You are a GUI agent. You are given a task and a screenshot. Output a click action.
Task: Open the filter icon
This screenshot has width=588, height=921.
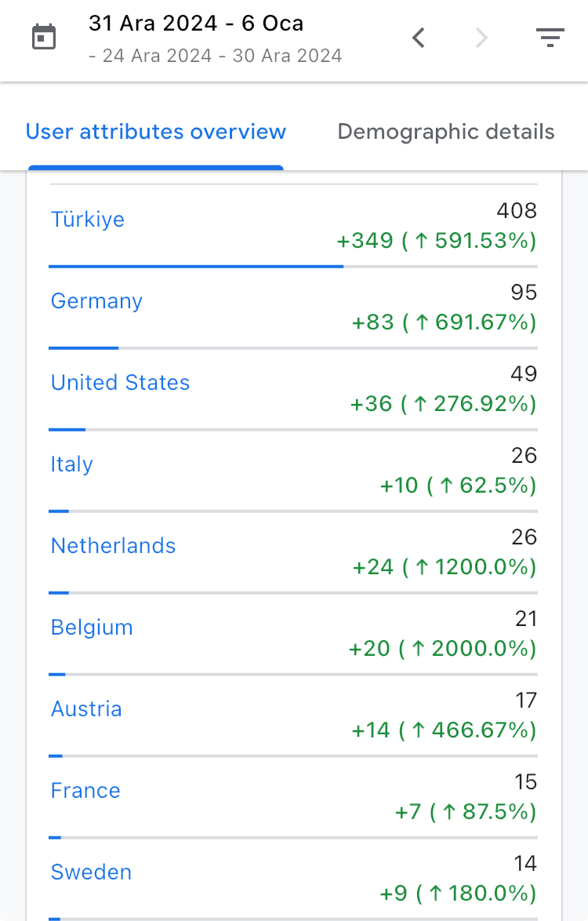point(550,38)
